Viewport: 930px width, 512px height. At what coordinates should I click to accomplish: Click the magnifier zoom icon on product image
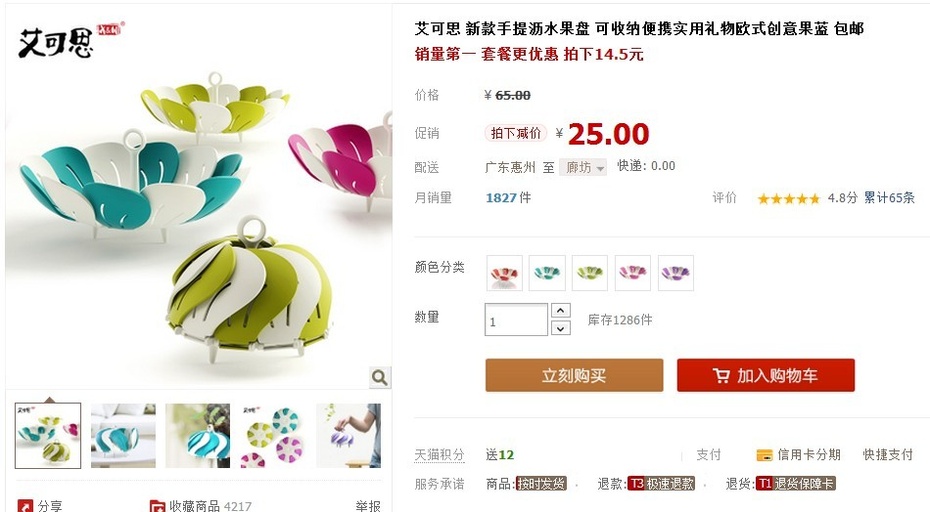(x=380, y=377)
